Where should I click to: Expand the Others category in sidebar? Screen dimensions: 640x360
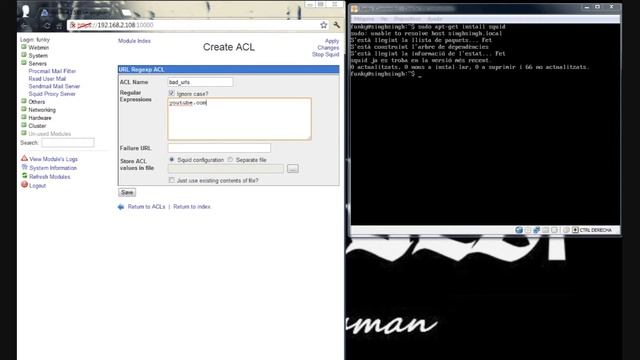pos(36,102)
